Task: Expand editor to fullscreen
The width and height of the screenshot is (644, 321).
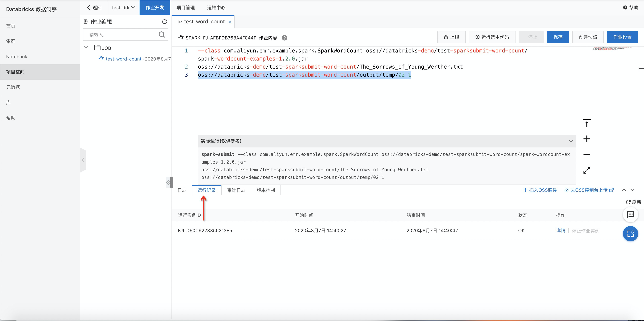Action: [586, 170]
